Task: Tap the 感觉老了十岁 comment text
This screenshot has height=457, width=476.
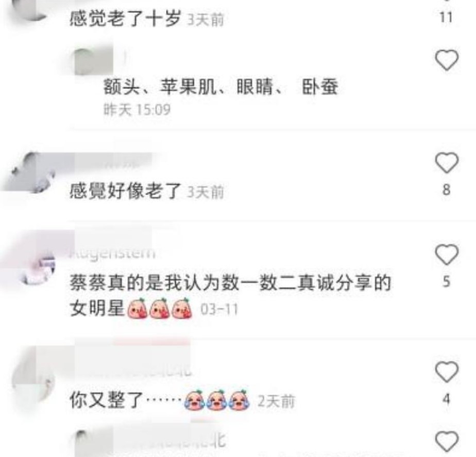Action: 125,18
